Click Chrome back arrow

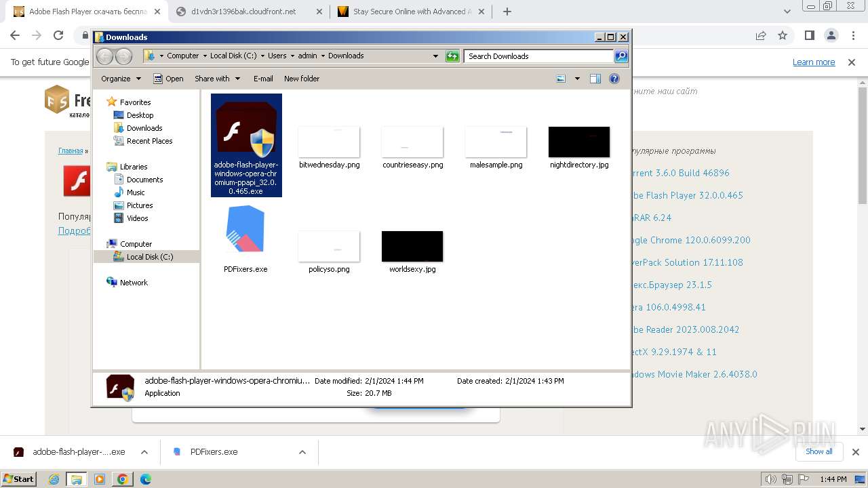[x=15, y=35]
